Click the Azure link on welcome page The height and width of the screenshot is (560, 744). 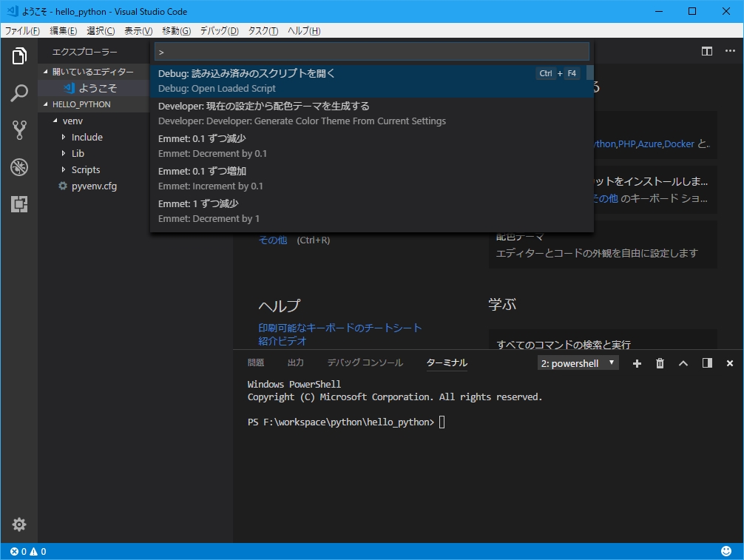[650, 144]
